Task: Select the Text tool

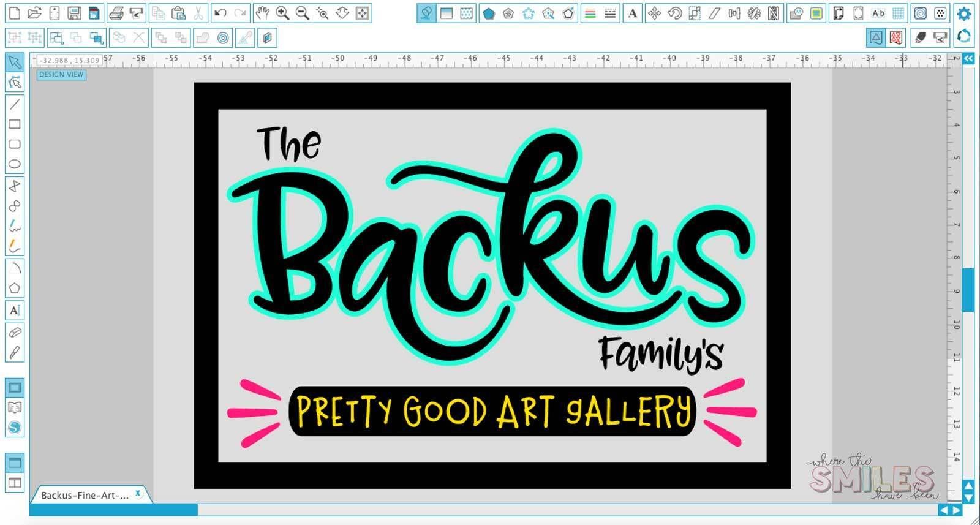Action: pos(15,310)
